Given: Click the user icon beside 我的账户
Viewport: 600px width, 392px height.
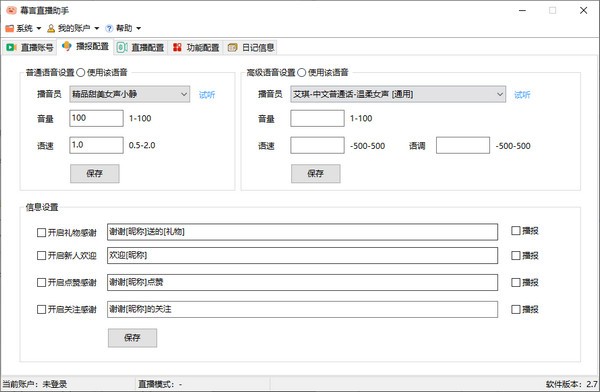Looking at the screenshot, I should (x=51, y=28).
